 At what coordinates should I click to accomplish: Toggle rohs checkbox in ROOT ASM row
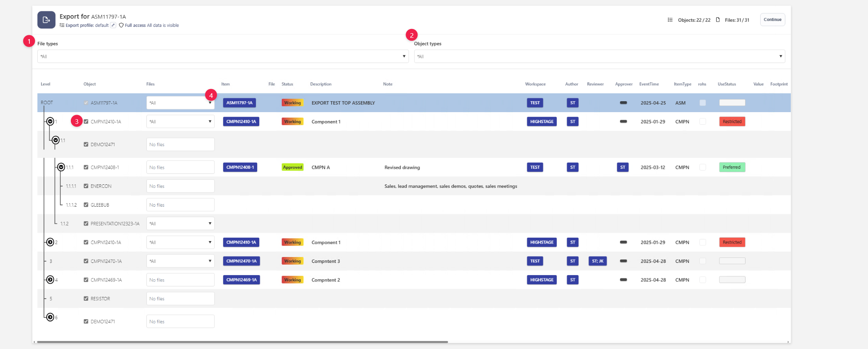tap(703, 103)
